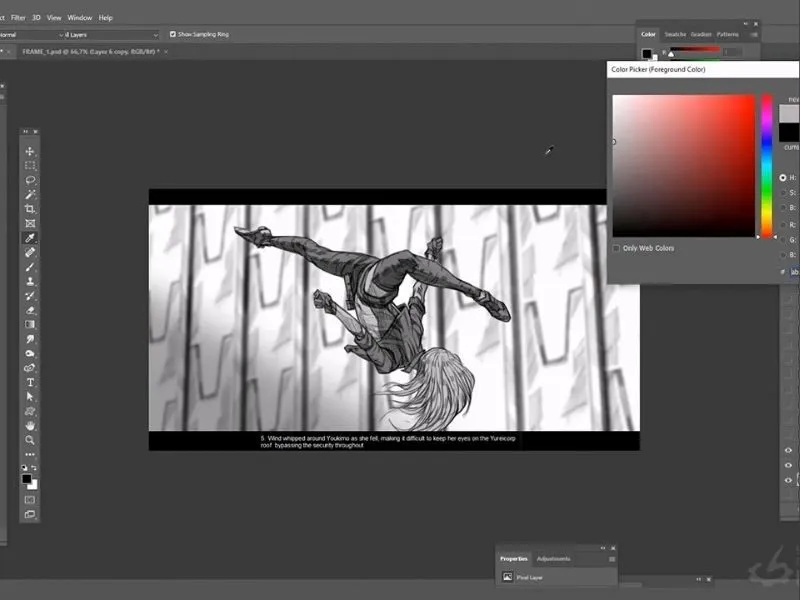Image resolution: width=800 pixels, height=600 pixels.
Task: Toggle the Show Sampling Ring checkbox
Action: click(x=173, y=34)
